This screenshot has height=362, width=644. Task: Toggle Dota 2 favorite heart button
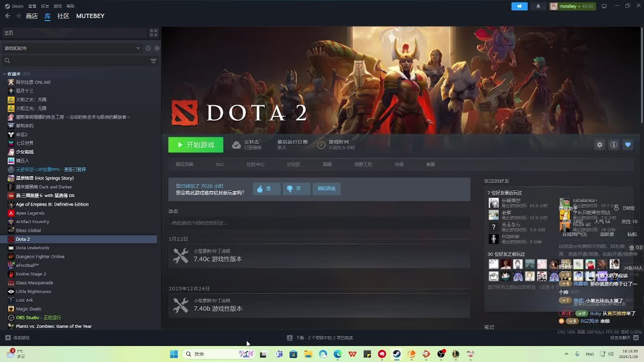coord(627,145)
